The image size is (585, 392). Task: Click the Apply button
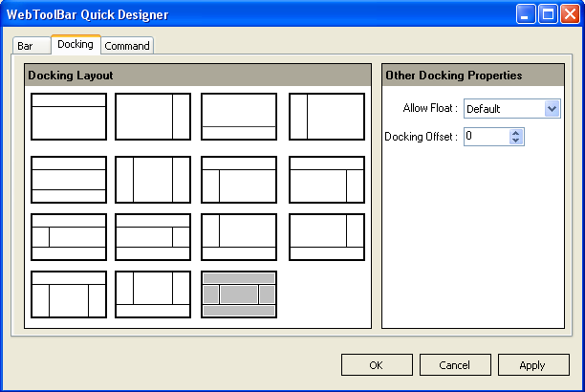click(532, 365)
